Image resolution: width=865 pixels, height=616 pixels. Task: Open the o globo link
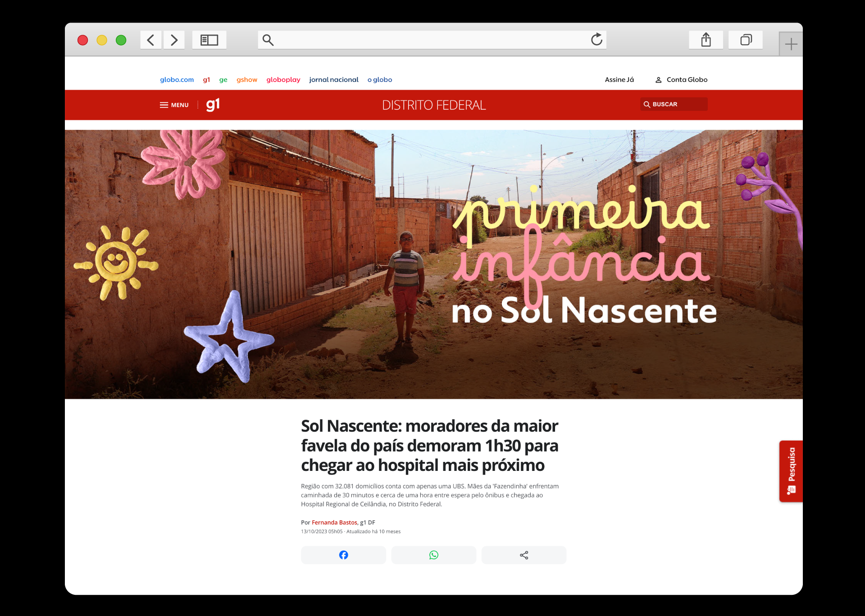(x=380, y=80)
